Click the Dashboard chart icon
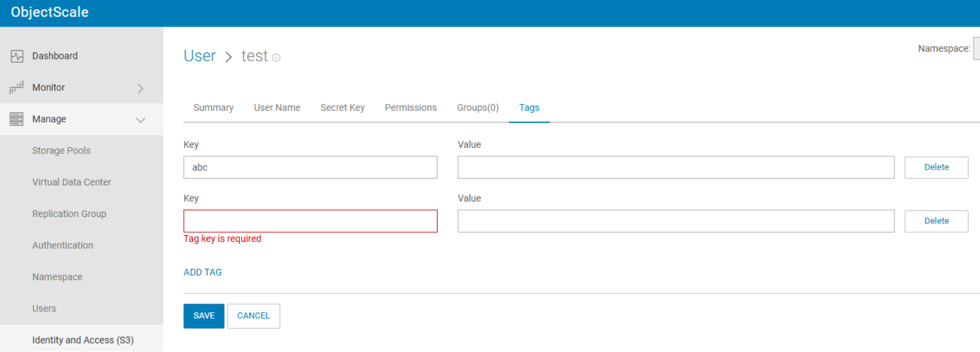Screen dimensions: 980x352 (17, 56)
